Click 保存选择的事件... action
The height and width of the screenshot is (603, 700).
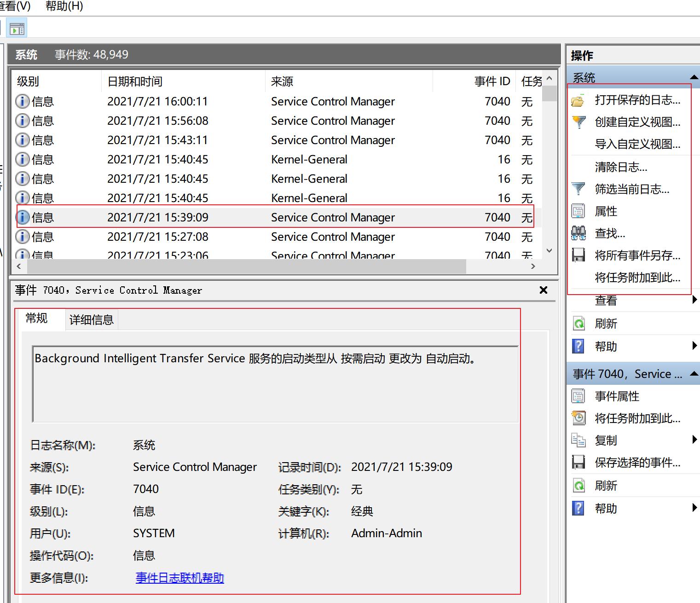pyautogui.click(x=637, y=462)
